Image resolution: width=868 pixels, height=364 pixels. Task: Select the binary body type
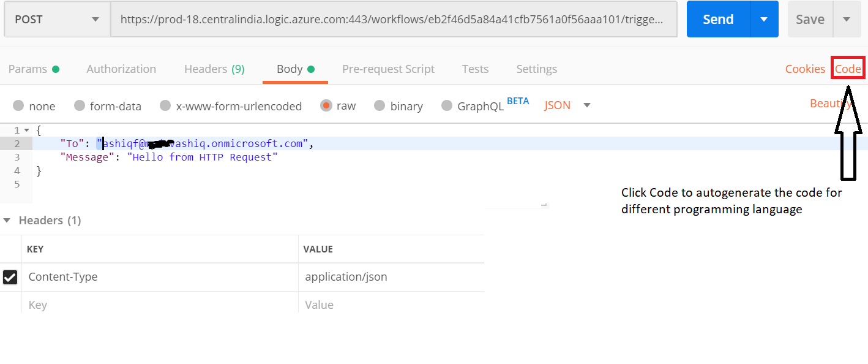(x=380, y=105)
